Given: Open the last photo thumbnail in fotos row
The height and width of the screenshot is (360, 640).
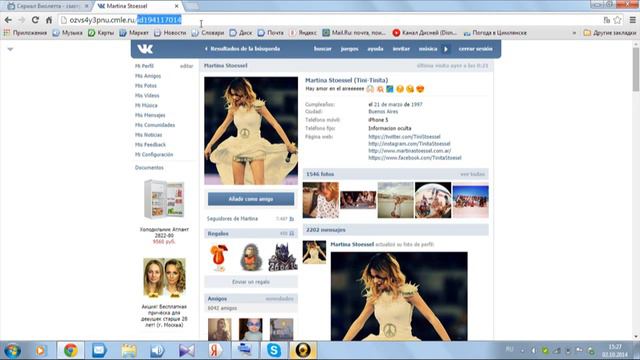Looking at the screenshot, I should point(470,200).
